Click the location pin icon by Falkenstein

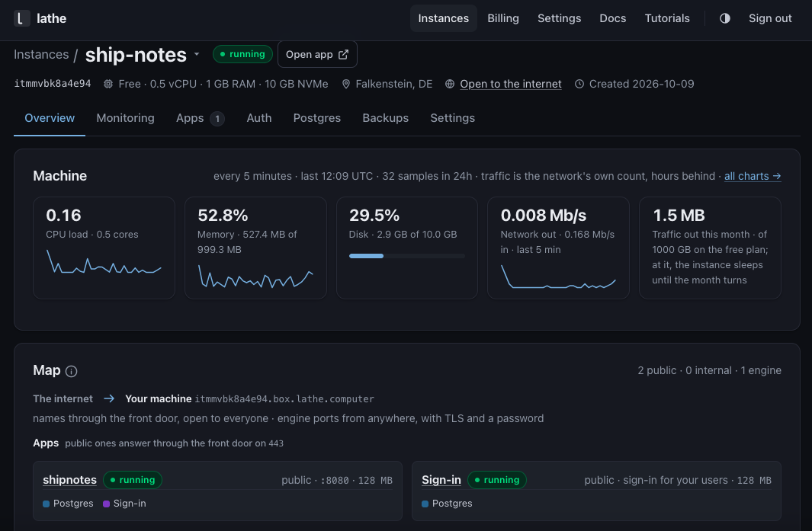346,84
